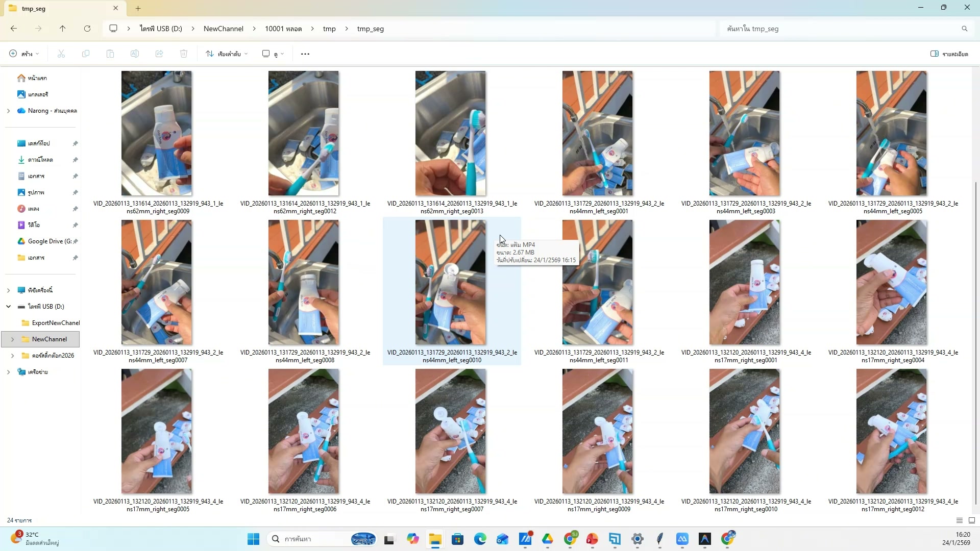This screenshot has width=980, height=551.
Task: Click the Share icon in toolbar
Action: pyautogui.click(x=159, y=54)
